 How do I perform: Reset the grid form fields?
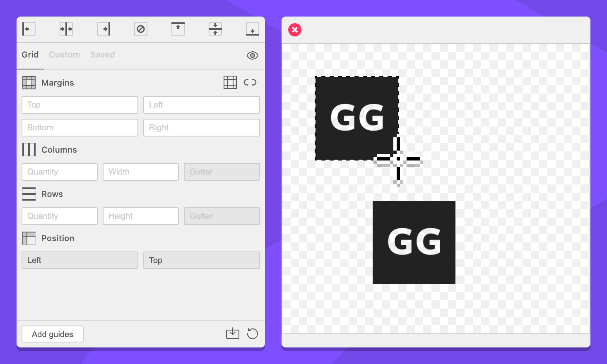coord(253,333)
